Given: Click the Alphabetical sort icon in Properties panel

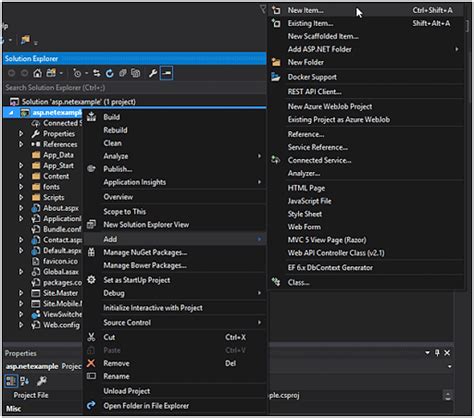Looking at the screenshot, I should [x=25, y=381].
